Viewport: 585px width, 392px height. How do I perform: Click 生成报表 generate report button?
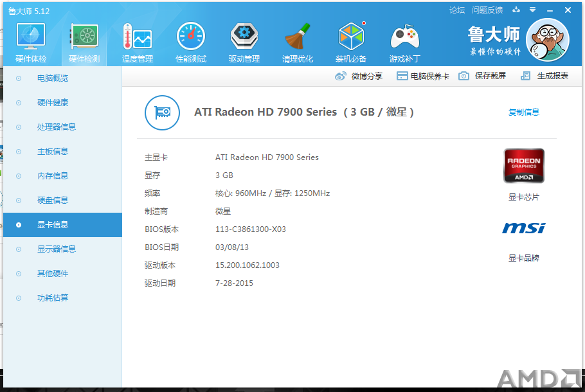tap(544, 76)
